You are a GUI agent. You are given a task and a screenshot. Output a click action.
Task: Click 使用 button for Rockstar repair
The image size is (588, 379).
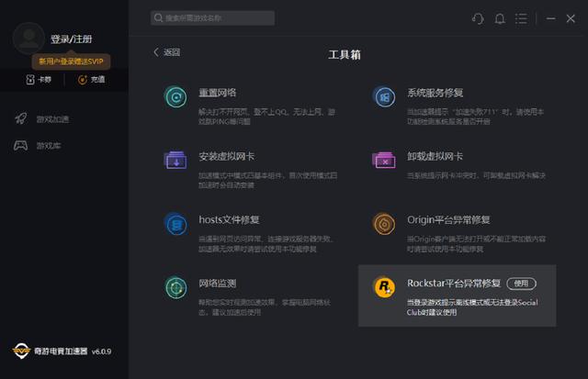coord(522,284)
